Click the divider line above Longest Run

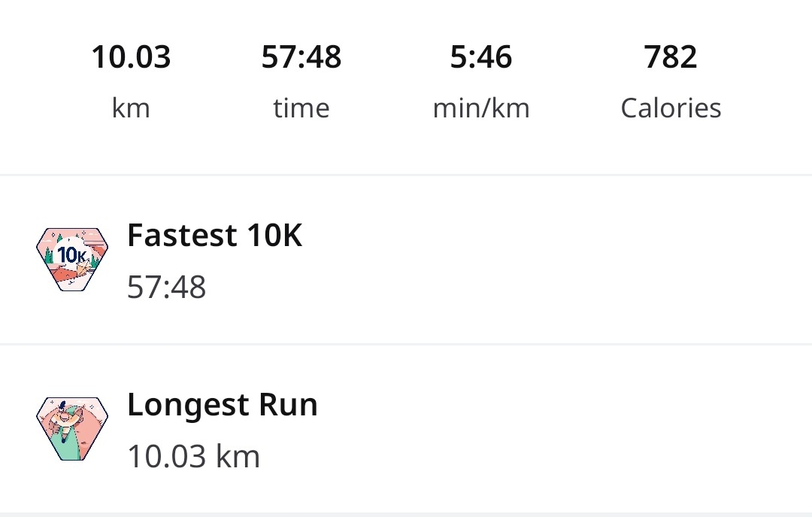point(406,344)
